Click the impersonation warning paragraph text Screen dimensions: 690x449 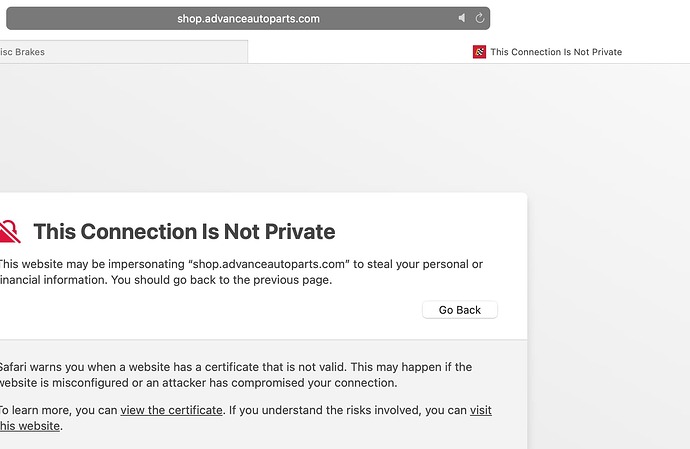pos(240,272)
